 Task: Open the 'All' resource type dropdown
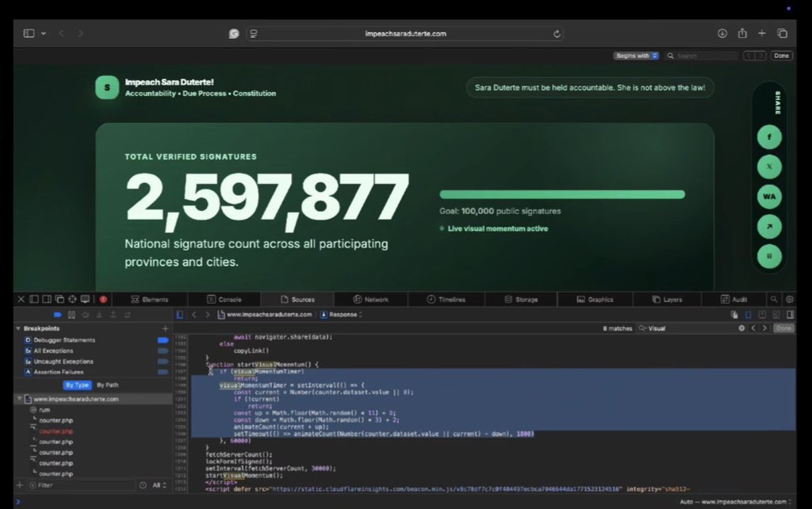click(x=159, y=485)
